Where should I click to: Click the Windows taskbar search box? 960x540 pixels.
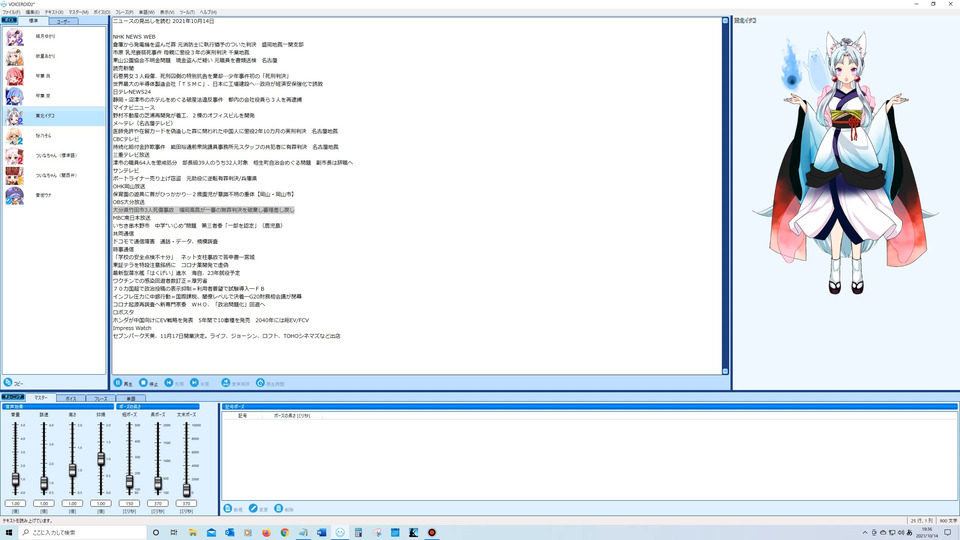[x=83, y=533]
